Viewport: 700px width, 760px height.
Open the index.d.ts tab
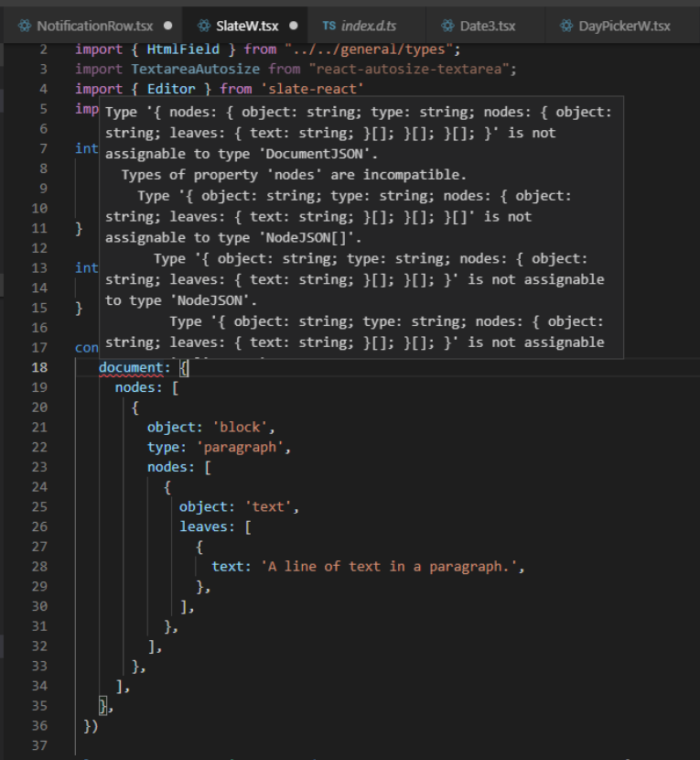[366, 26]
